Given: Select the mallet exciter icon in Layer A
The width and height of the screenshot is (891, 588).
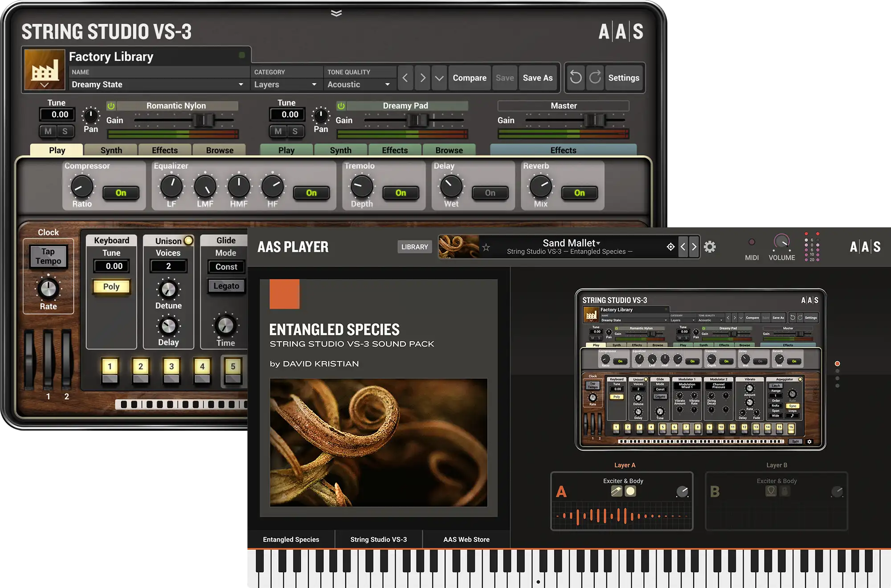Looking at the screenshot, I should point(617,491).
